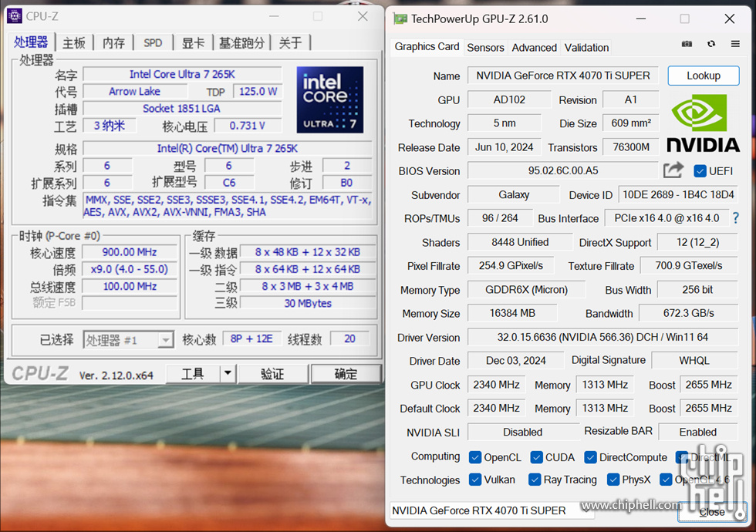Screen dimensions: 756x532
Task: Click the multiplier x9.0 (4.0 - 55.0) value
Action: click(x=130, y=269)
